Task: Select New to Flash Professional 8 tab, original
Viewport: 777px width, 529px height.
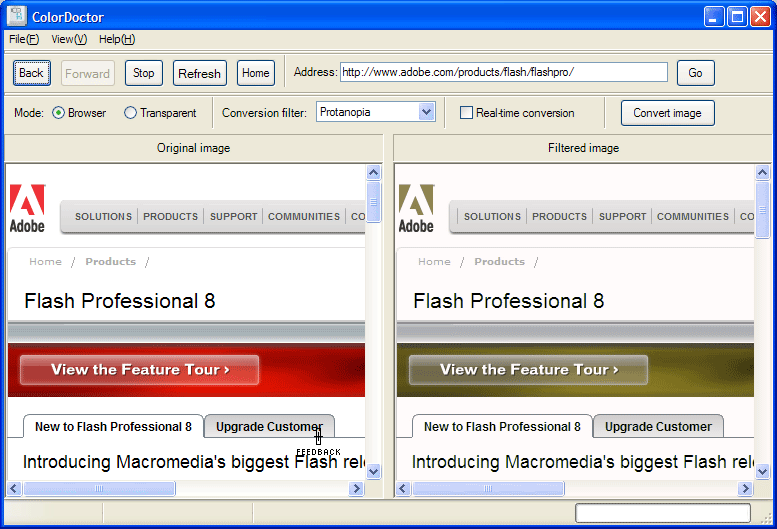Action: (113, 426)
